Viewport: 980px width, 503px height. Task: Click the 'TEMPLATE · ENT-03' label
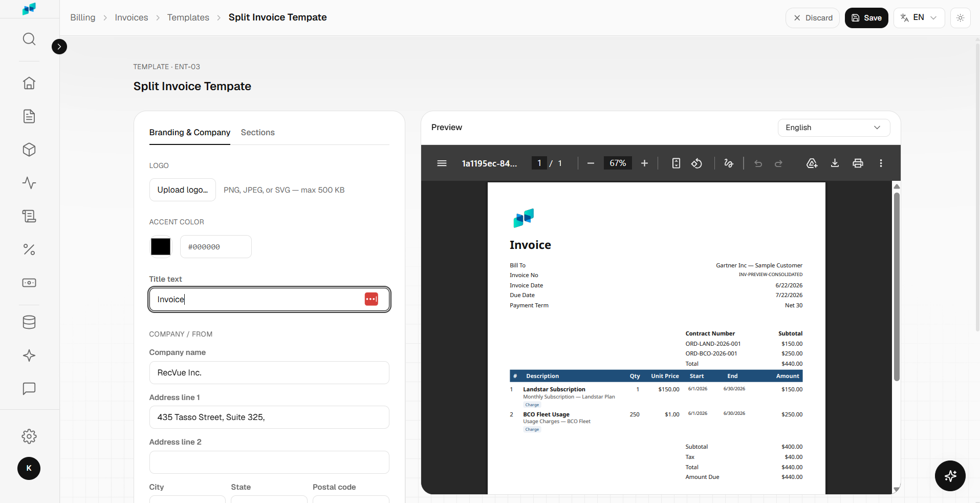[x=167, y=67]
